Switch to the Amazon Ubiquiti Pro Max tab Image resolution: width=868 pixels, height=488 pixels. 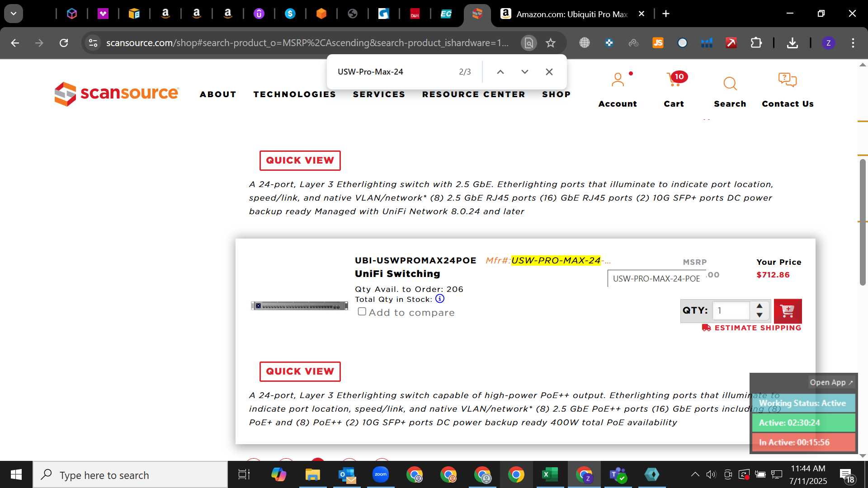tap(571, 14)
